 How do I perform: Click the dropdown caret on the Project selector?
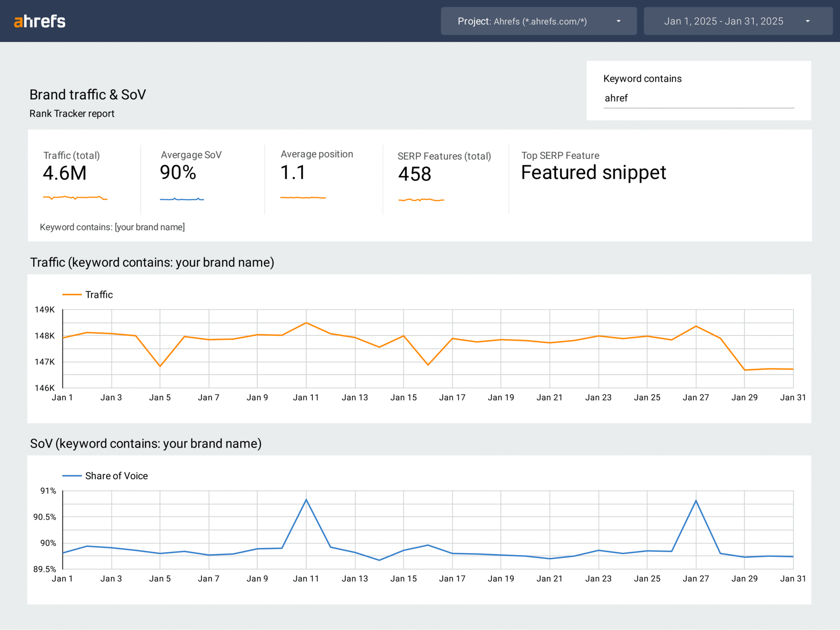pyautogui.click(x=618, y=21)
